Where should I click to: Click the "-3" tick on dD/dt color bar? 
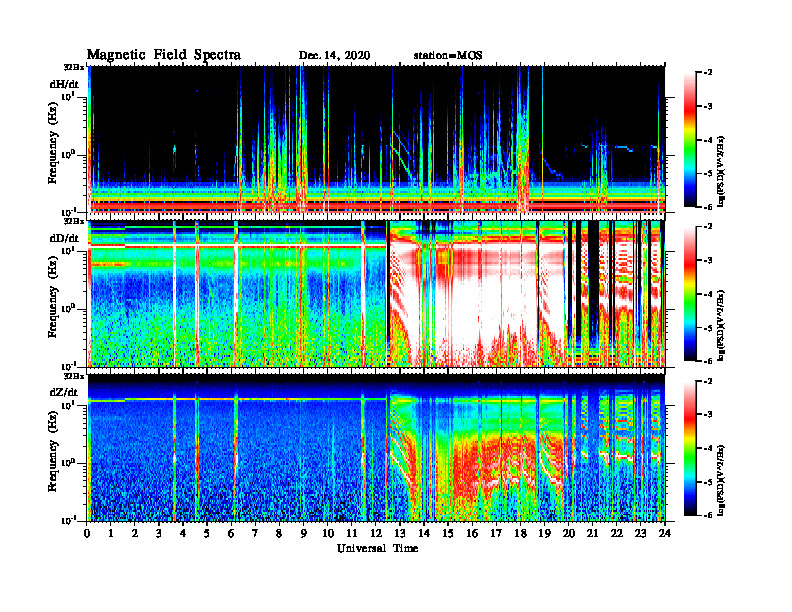(x=708, y=261)
